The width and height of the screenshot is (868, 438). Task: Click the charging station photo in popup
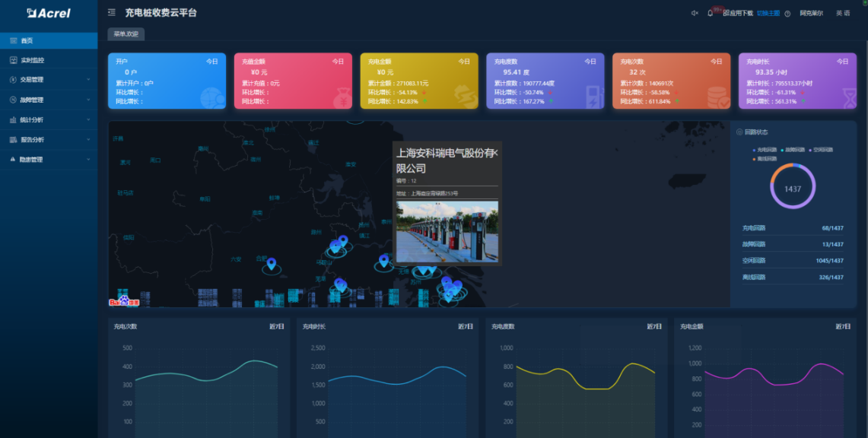click(x=447, y=232)
